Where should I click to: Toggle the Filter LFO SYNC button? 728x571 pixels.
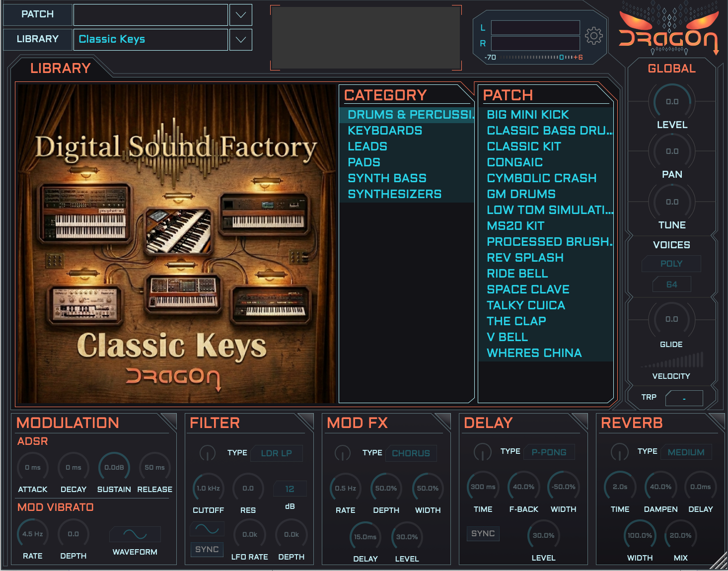pos(207,549)
